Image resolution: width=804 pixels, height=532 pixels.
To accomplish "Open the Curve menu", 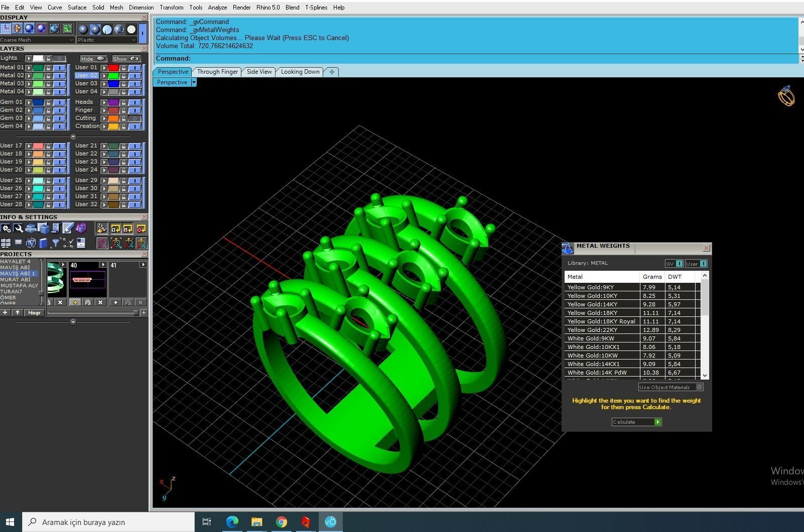I will pyautogui.click(x=55, y=8).
